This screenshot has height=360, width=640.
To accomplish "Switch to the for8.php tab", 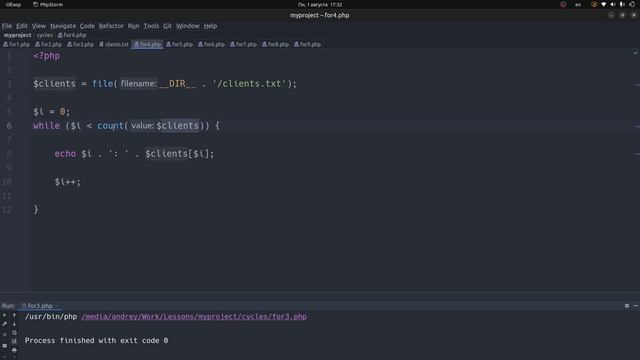I will point(276,44).
